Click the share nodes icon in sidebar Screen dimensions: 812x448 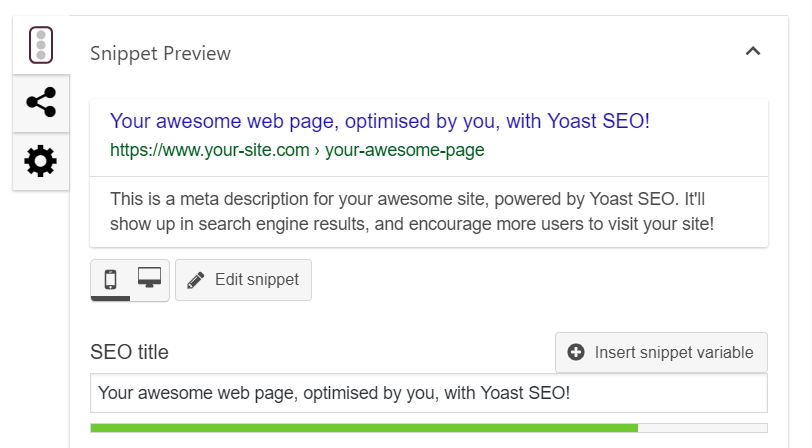point(41,102)
